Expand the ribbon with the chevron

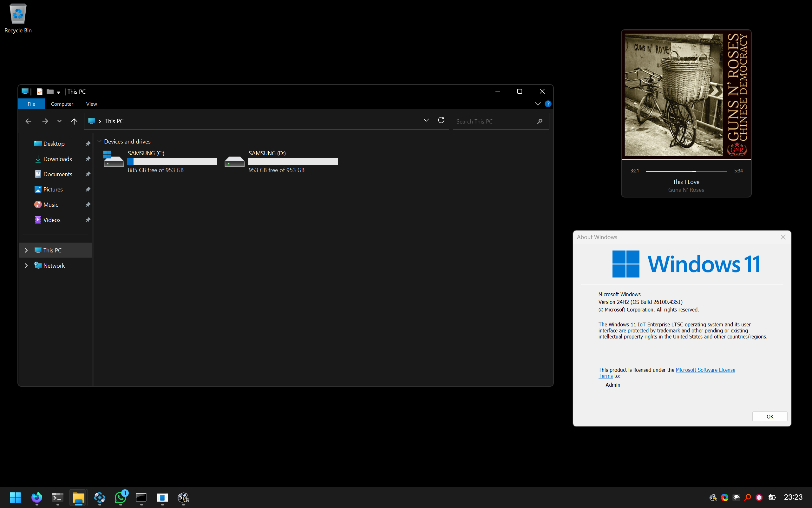(x=538, y=104)
